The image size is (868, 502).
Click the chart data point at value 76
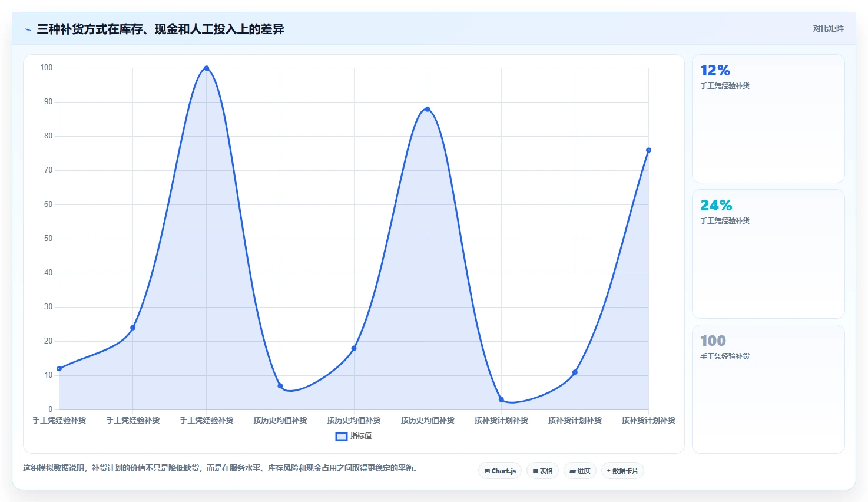point(648,150)
